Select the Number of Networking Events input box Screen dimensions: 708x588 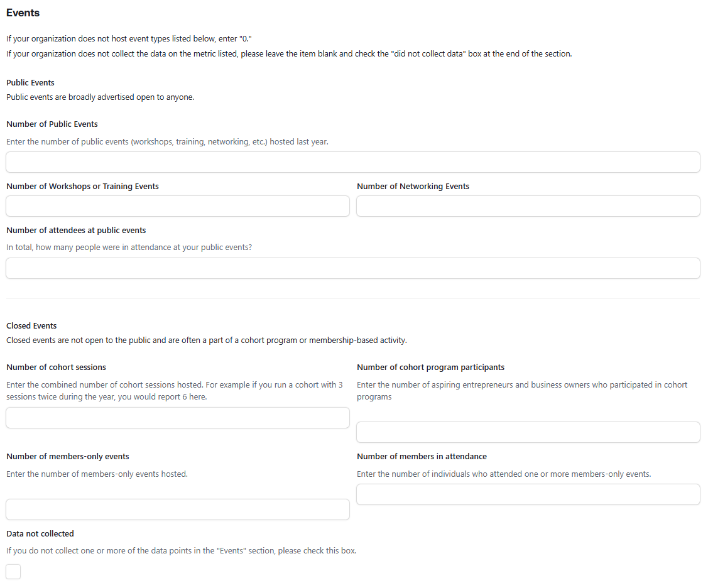point(528,206)
